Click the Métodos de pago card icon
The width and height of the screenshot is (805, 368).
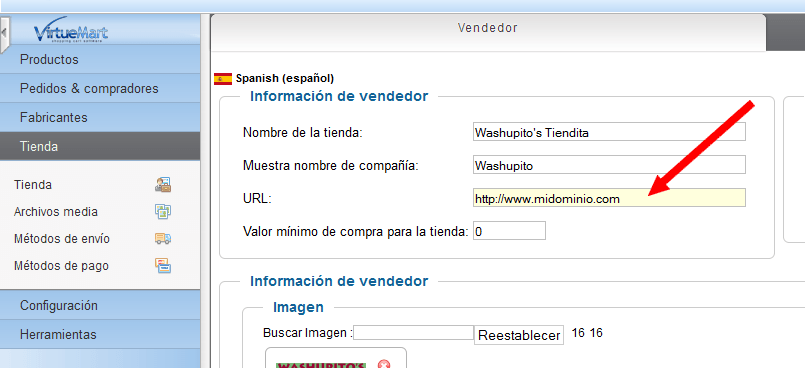tap(163, 266)
